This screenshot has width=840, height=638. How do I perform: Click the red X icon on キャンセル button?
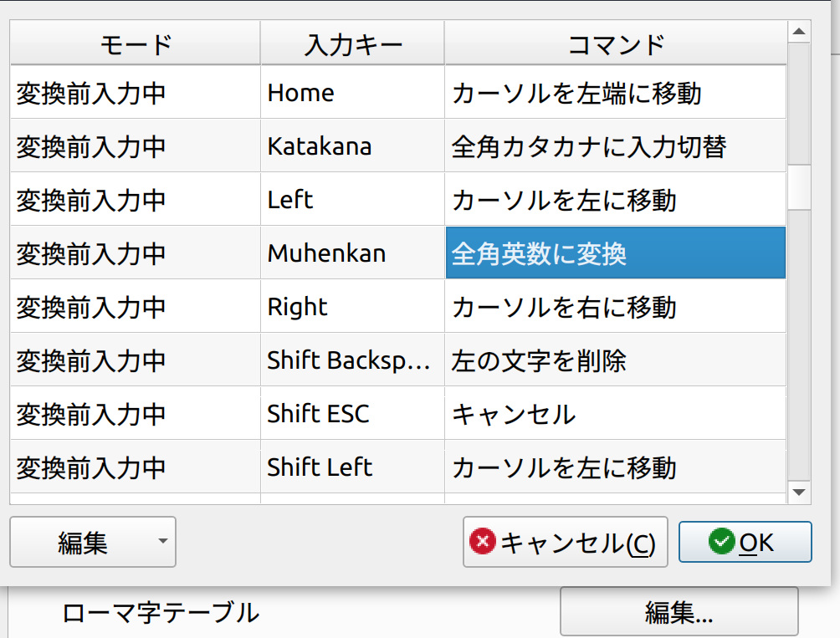(481, 542)
